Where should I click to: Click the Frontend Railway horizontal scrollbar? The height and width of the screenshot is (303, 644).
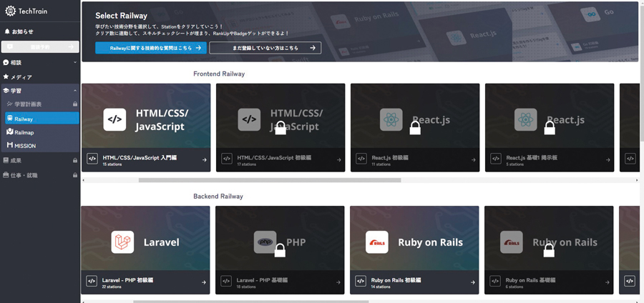(270, 180)
